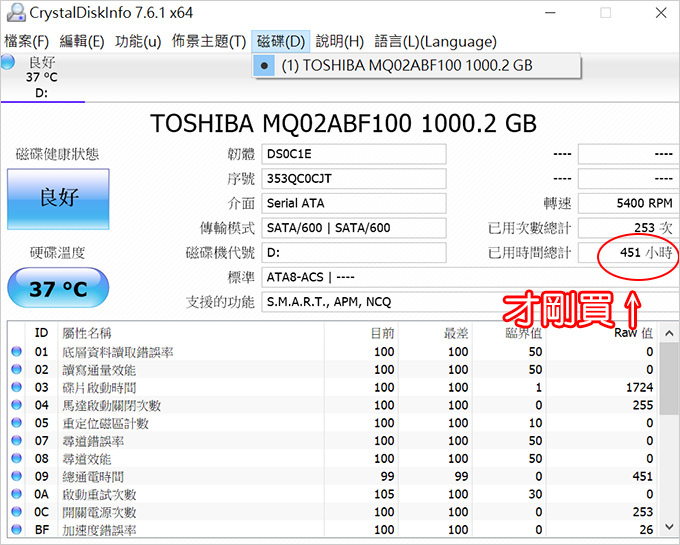Screen dimensions: 680x545
Task: Click the interface field Serial ATA
Action: [x=354, y=203]
